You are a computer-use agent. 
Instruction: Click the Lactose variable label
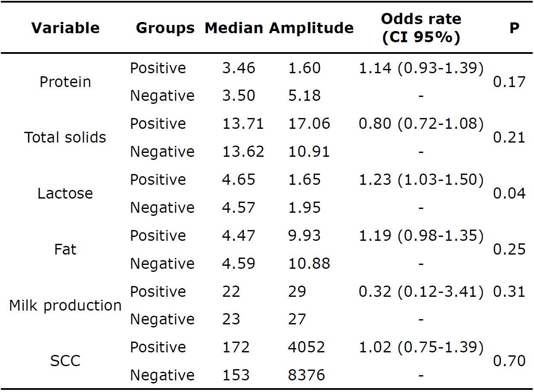[x=65, y=193]
